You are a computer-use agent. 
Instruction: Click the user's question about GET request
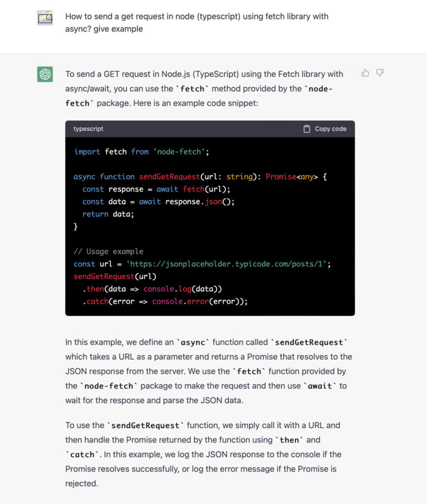(x=197, y=23)
